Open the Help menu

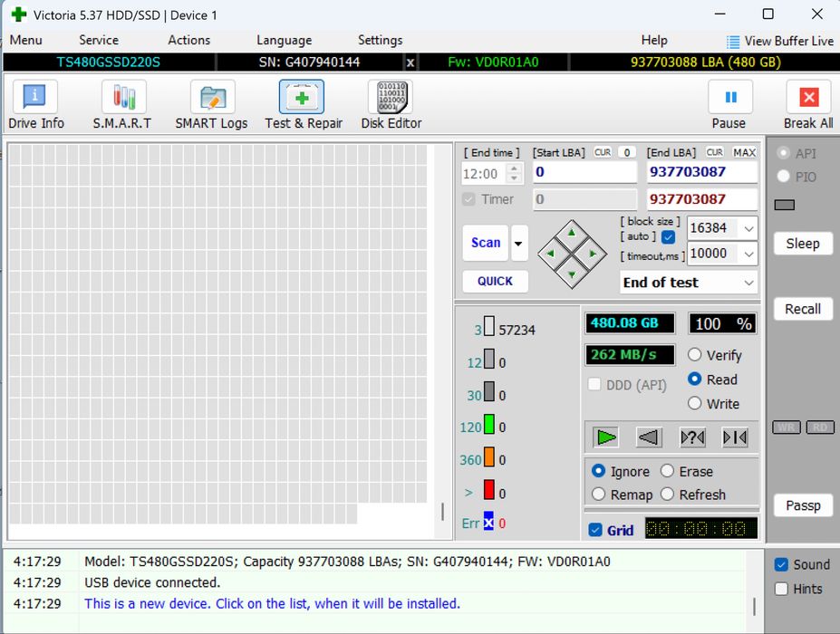pyautogui.click(x=654, y=40)
